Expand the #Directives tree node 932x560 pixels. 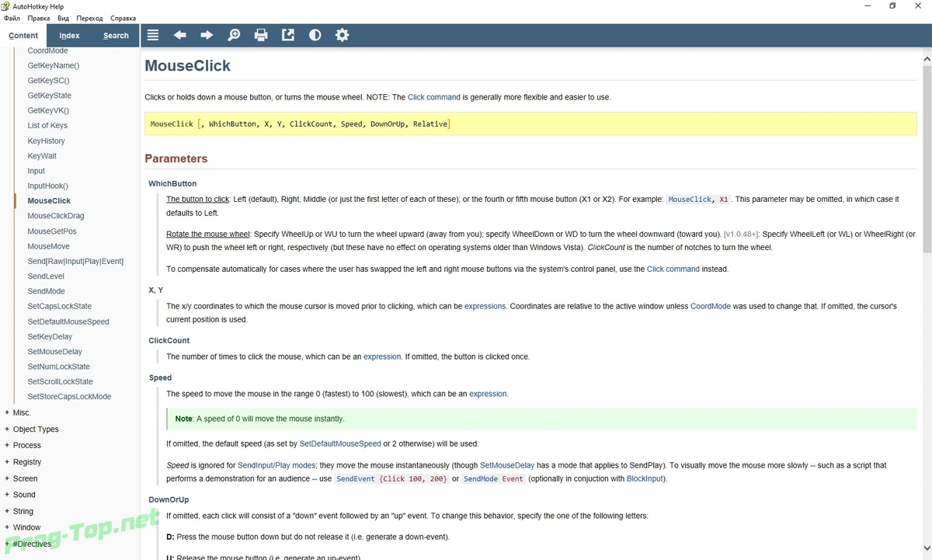(x=7, y=544)
